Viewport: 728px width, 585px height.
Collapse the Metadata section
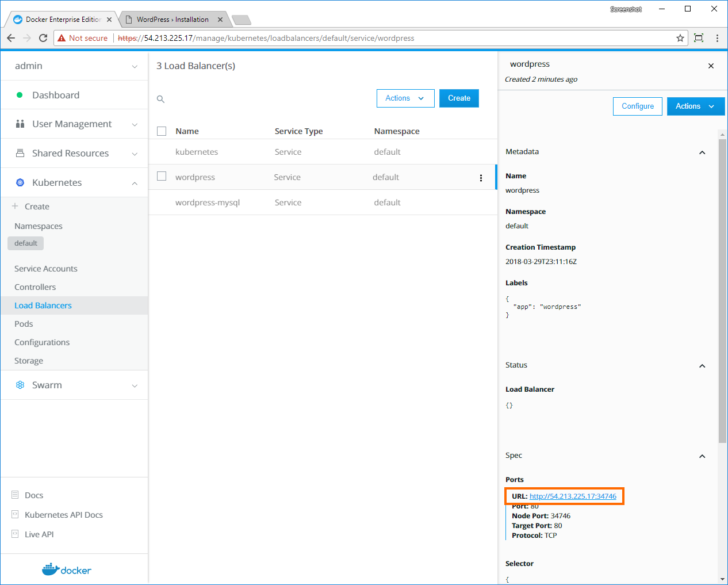click(x=702, y=152)
